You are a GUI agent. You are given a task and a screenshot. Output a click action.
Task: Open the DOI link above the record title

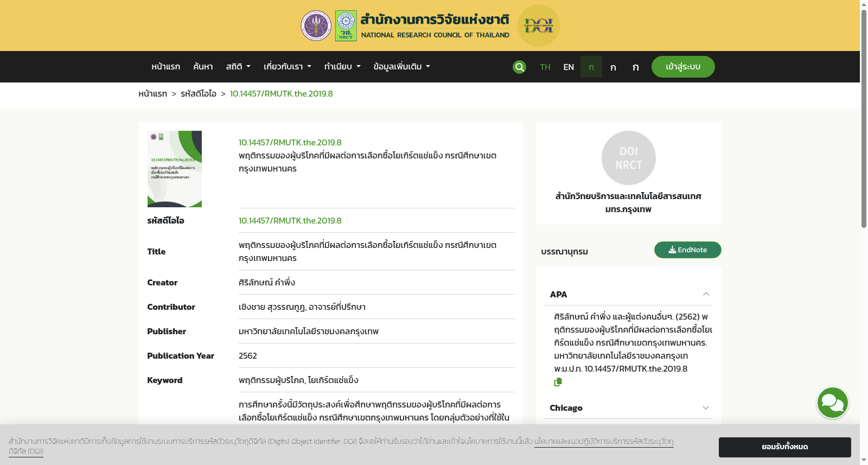click(290, 142)
